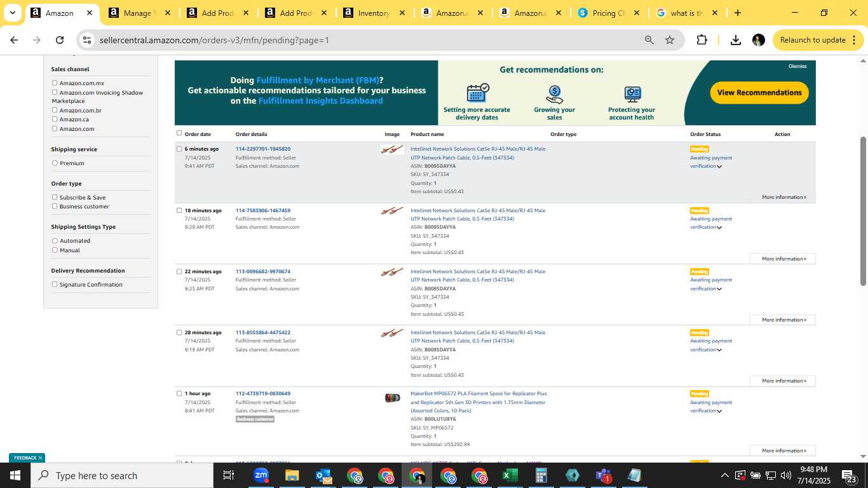Open the MakerBot MP06572 PLA Filament product link
868x488 pixels.
click(x=478, y=402)
